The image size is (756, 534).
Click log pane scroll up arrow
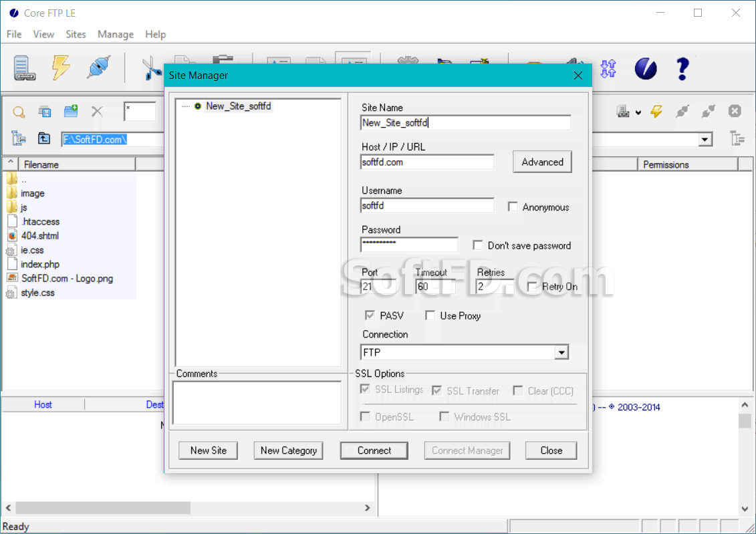point(745,405)
